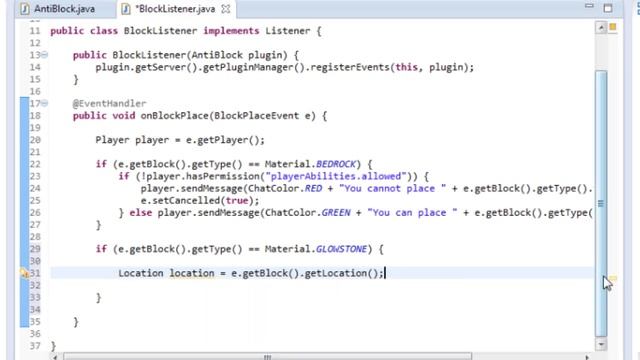Viewport: 640px width, 360px height.
Task: Click the 'You cannot place' string
Action: coord(392,189)
